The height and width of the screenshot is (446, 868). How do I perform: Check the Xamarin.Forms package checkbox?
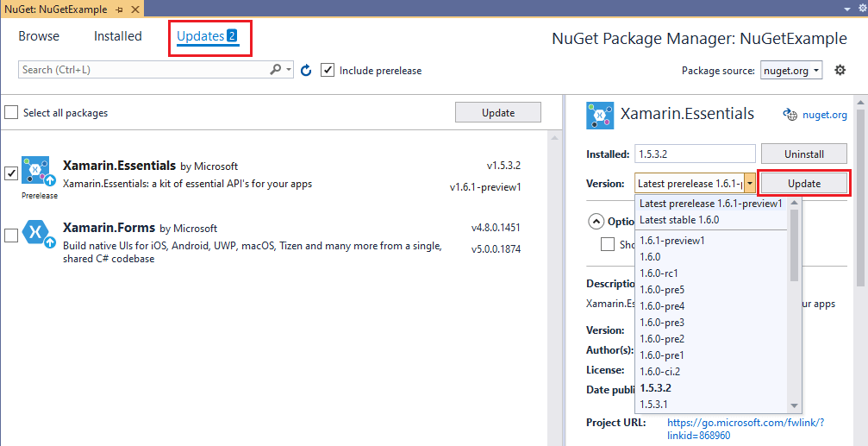click(x=10, y=236)
